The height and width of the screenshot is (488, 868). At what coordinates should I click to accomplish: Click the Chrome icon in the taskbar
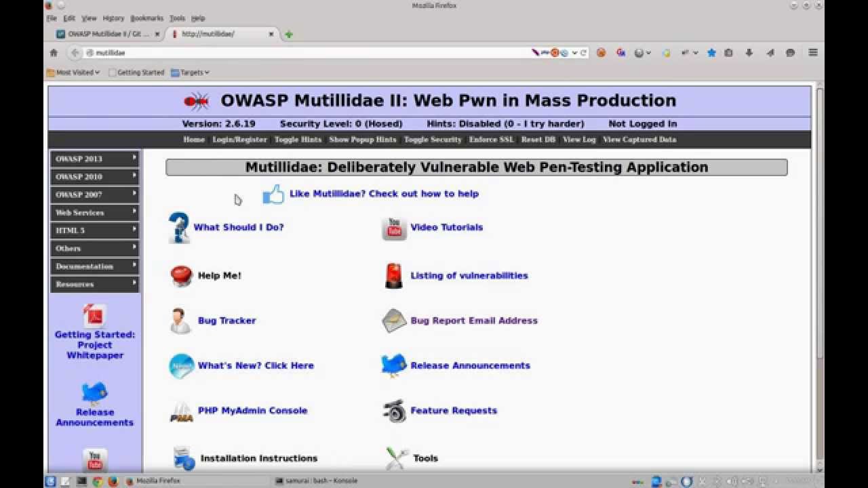click(97, 481)
